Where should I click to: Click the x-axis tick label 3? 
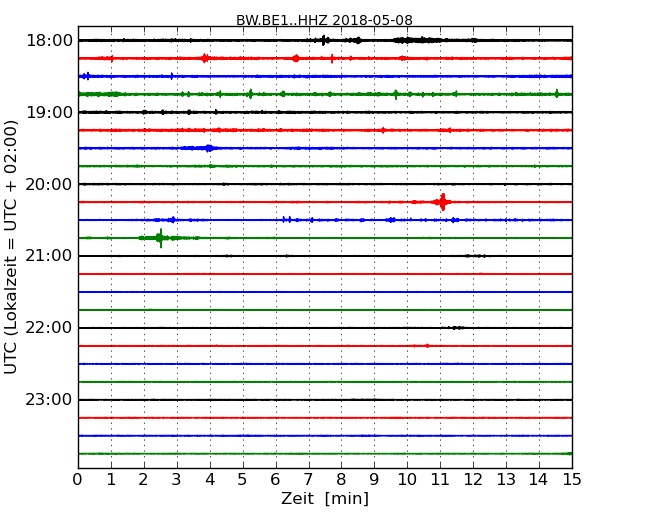177,480
